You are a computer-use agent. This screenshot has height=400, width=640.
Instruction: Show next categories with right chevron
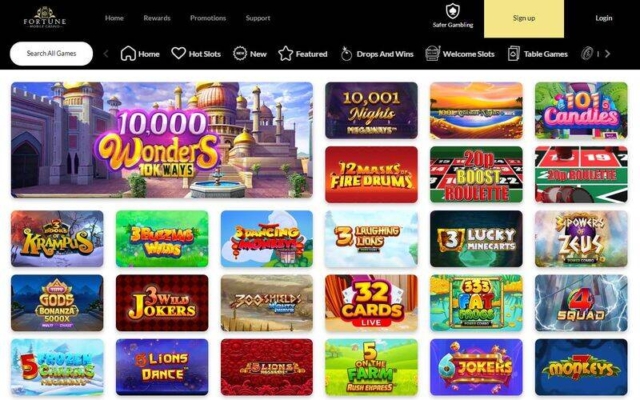point(607,53)
